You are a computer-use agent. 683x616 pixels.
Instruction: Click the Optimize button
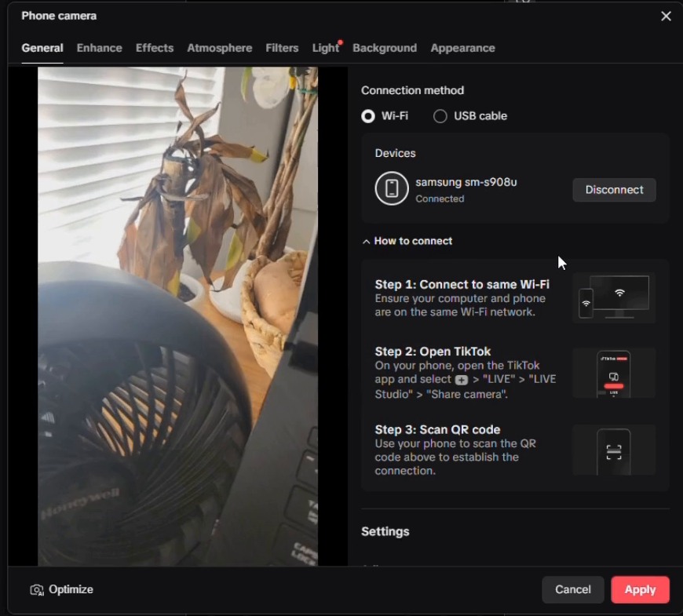tap(61, 589)
